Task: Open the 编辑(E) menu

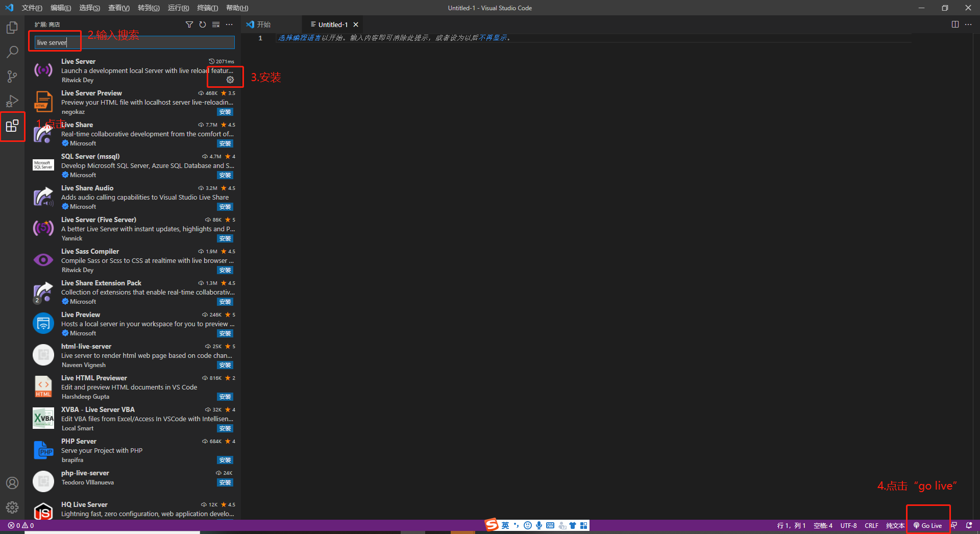Action: [x=61, y=8]
